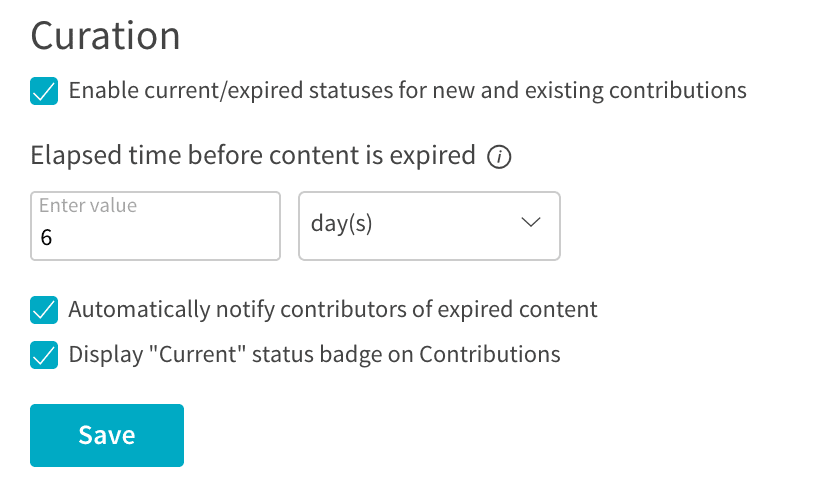Expand the elapsed time unit selector

[x=429, y=226]
